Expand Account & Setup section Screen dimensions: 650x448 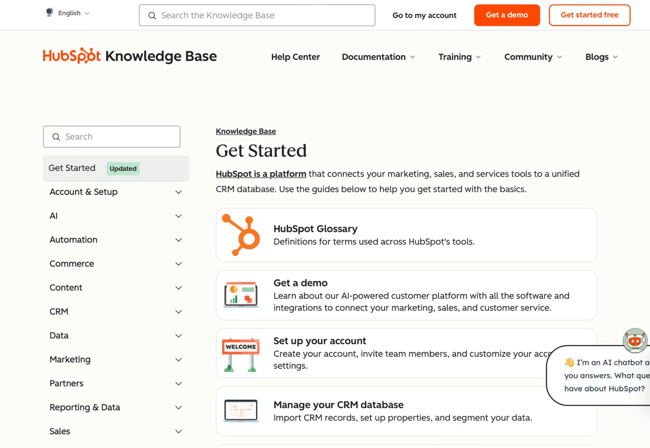point(116,192)
